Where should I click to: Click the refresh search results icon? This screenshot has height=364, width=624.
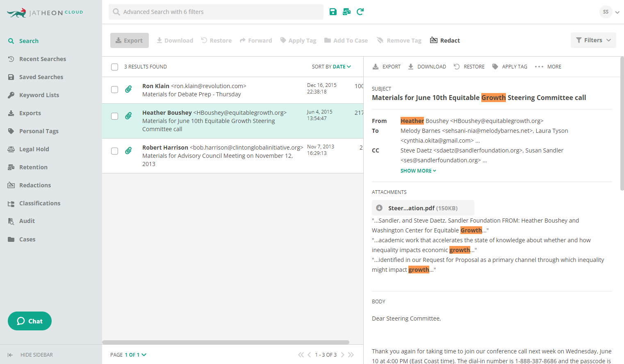360,12
